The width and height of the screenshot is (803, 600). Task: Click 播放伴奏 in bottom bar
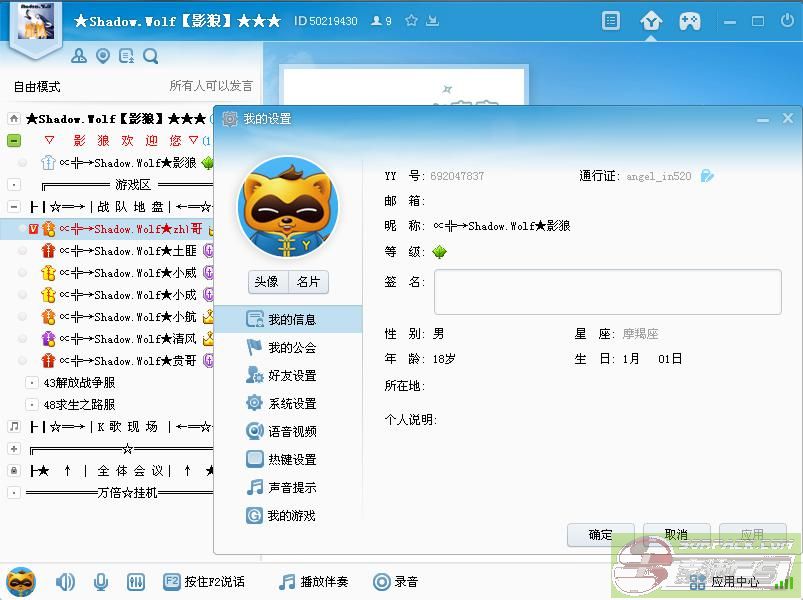[313, 582]
